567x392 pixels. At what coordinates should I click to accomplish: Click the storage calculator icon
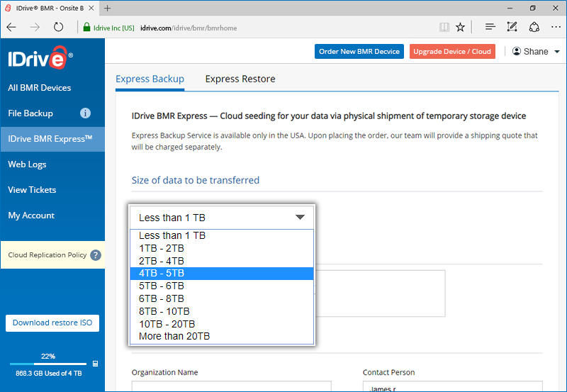coord(95,364)
